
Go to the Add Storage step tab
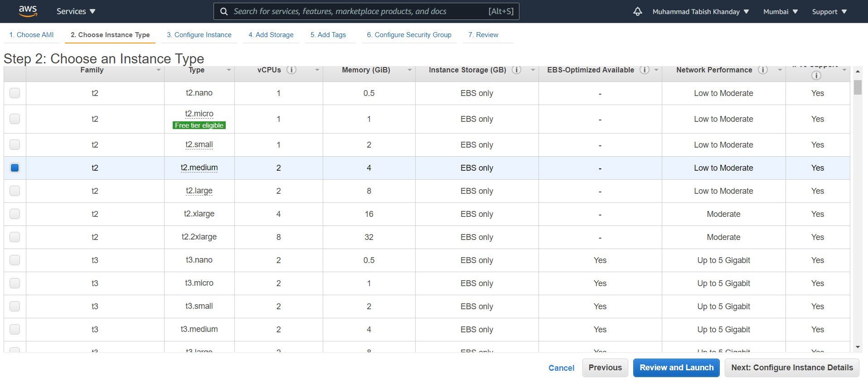tap(271, 35)
